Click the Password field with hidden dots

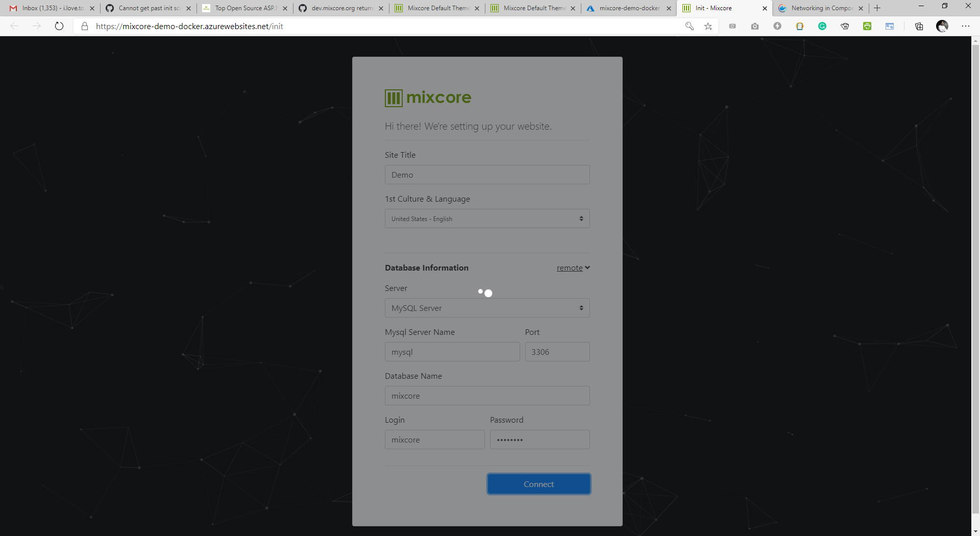tap(540, 440)
